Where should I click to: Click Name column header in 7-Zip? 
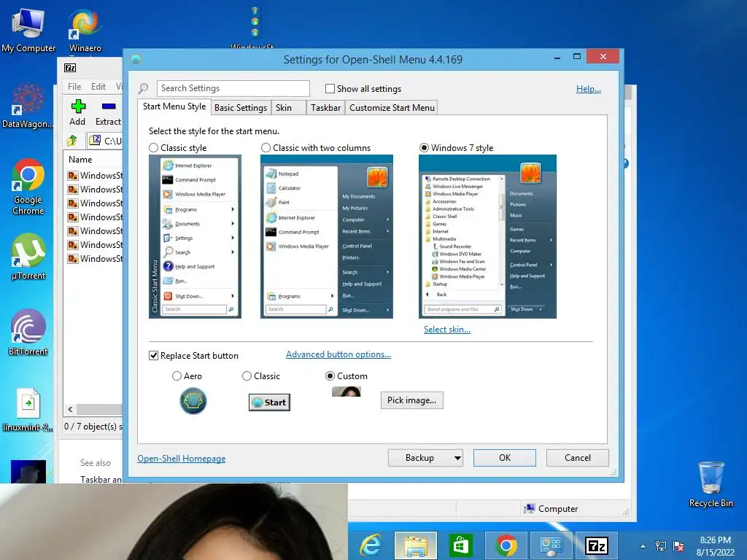(80, 160)
